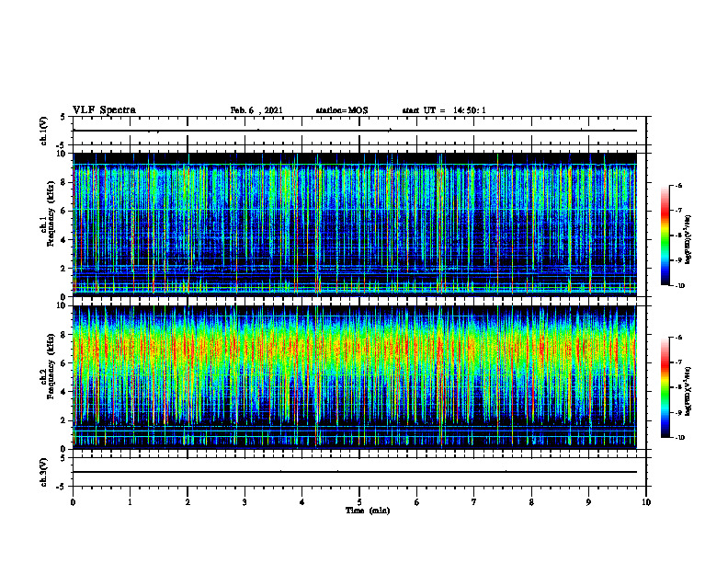Click time axis tick label "7"
Screen dimensions: 728x563
474,502
